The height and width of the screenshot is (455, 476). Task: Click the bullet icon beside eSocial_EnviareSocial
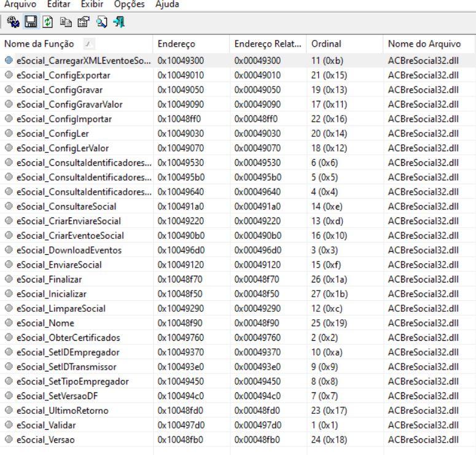pos(9,265)
